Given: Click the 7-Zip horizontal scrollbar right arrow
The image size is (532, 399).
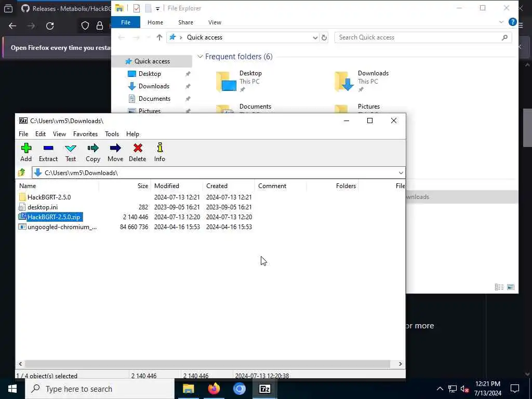Looking at the screenshot, I should click(x=401, y=364).
